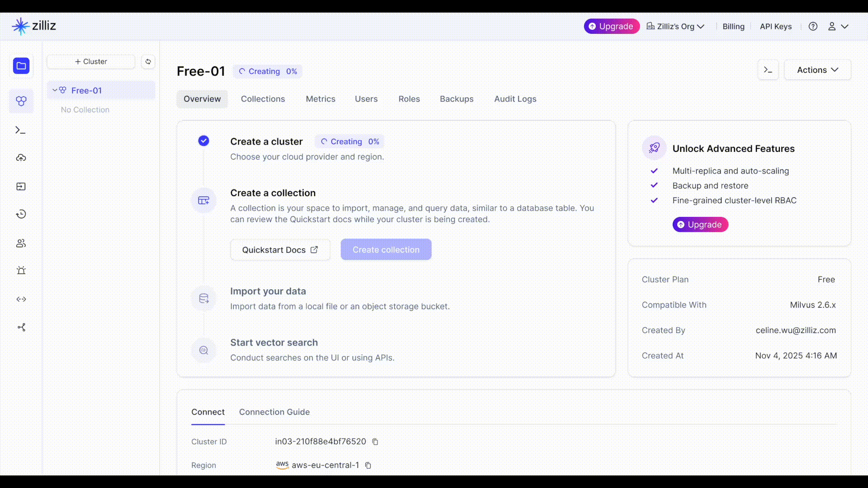Viewport: 868px width, 488px height.
Task: Click the backup history icon in sidebar
Action: (21, 214)
